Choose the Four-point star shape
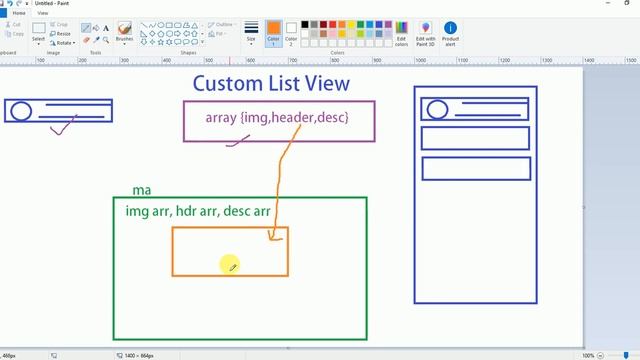The image size is (640, 360). (152, 42)
